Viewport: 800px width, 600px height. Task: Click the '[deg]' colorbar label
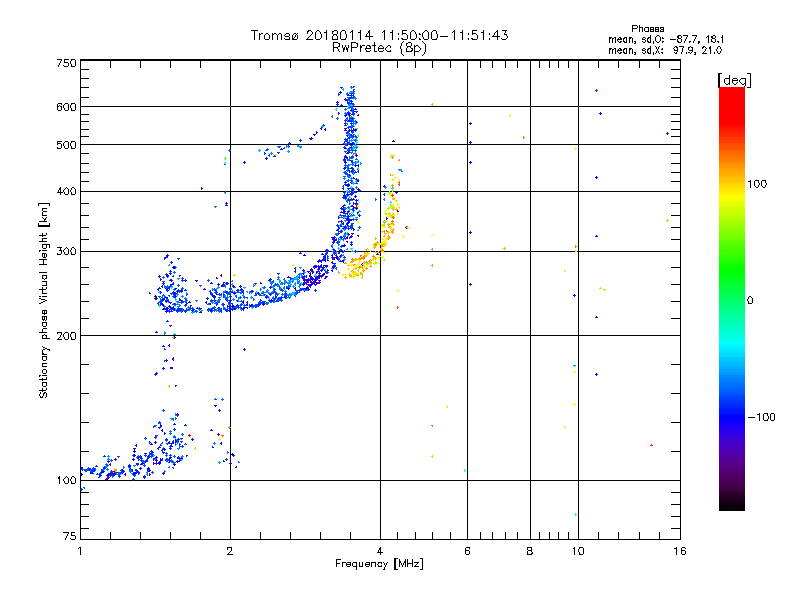click(734, 80)
